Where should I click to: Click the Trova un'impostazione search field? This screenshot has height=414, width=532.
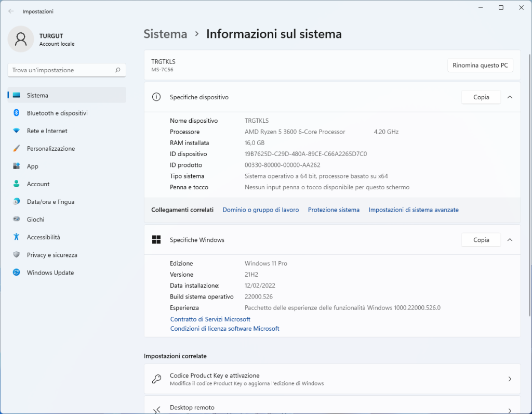[x=60, y=70]
